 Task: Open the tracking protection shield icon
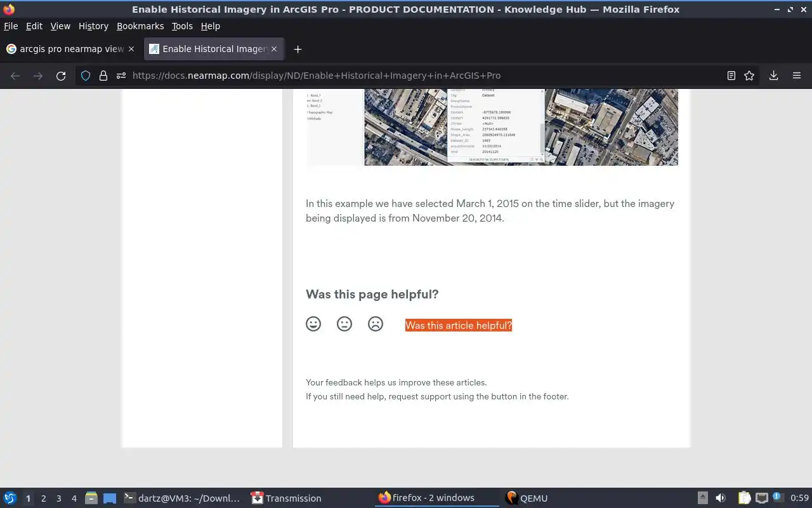(x=86, y=76)
